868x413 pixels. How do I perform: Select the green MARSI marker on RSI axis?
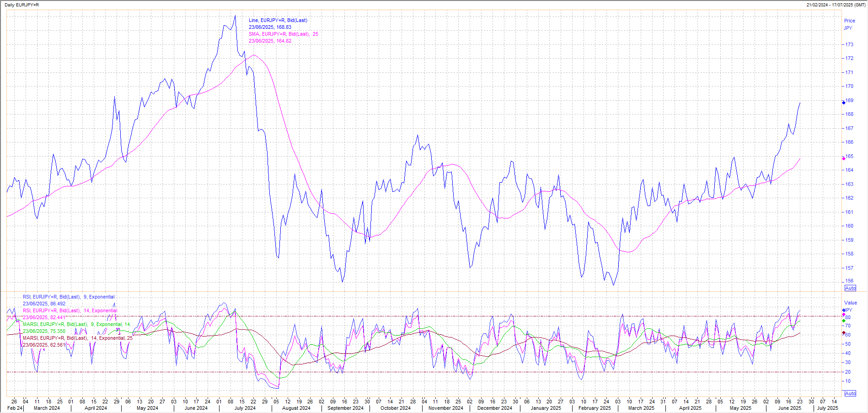pyautogui.click(x=844, y=321)
